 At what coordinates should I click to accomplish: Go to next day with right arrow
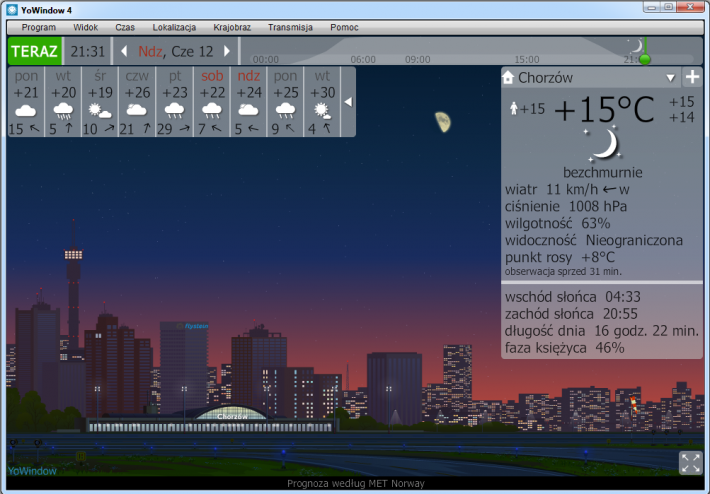point(227,51)
